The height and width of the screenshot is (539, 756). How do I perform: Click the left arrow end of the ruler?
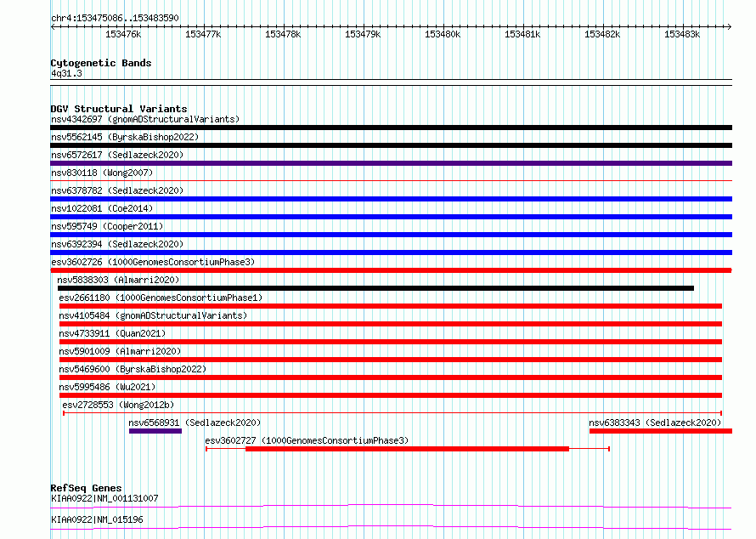click(53, 26)
